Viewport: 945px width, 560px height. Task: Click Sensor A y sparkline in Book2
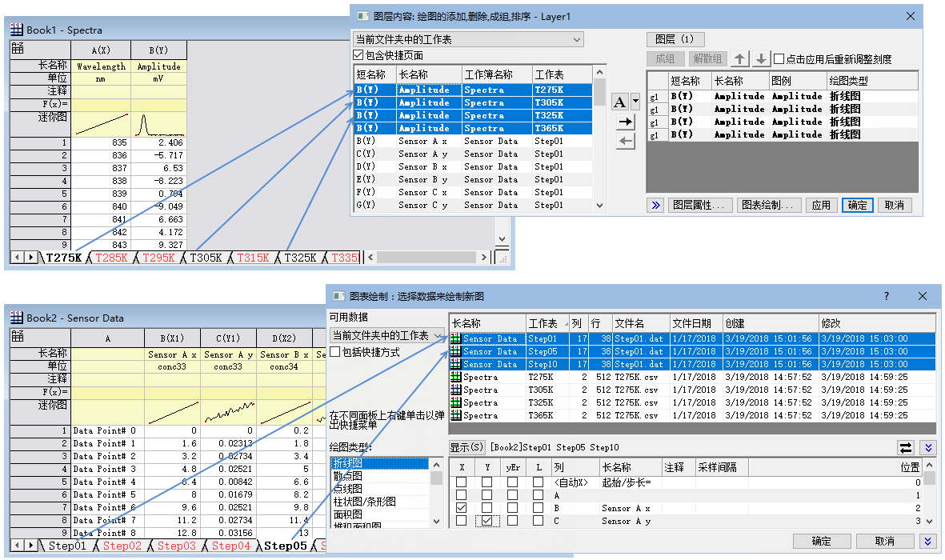[x=228, y=412]
